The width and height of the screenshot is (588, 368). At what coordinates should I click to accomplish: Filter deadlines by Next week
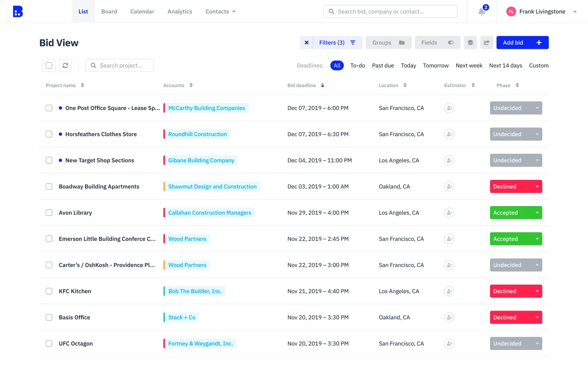coord(469,66)
